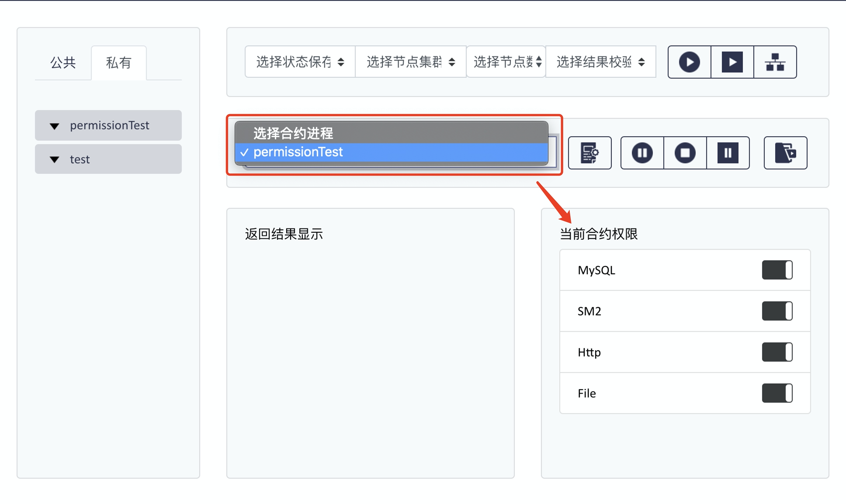Screen dimensions: 846x504
Task: Disable the SM2 permission switch
Action: point(777,311)
